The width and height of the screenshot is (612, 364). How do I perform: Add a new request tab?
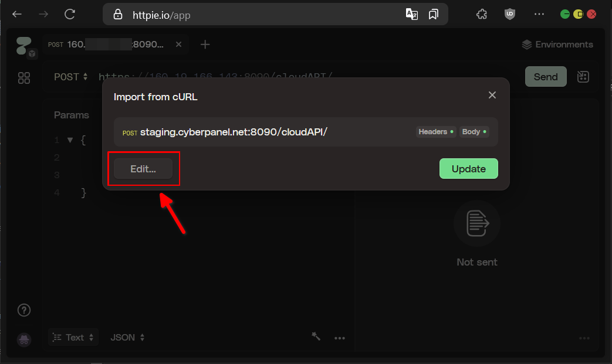(x=205, y=45)
